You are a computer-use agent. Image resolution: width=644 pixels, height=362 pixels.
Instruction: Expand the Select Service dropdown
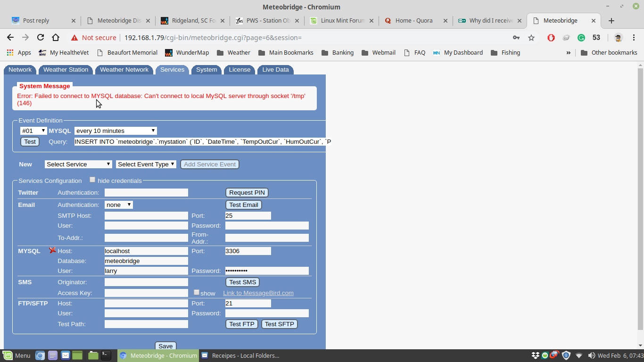tap(78, 164)
